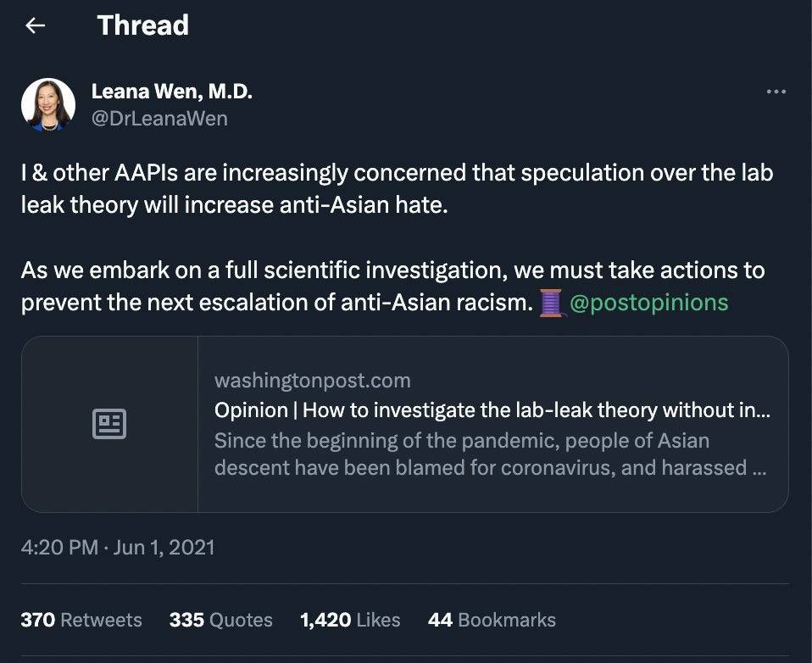Viewport: 812px width, 663px height.
Task: Open the Opinion lab-leak theory headline
Action: point(492,410)
